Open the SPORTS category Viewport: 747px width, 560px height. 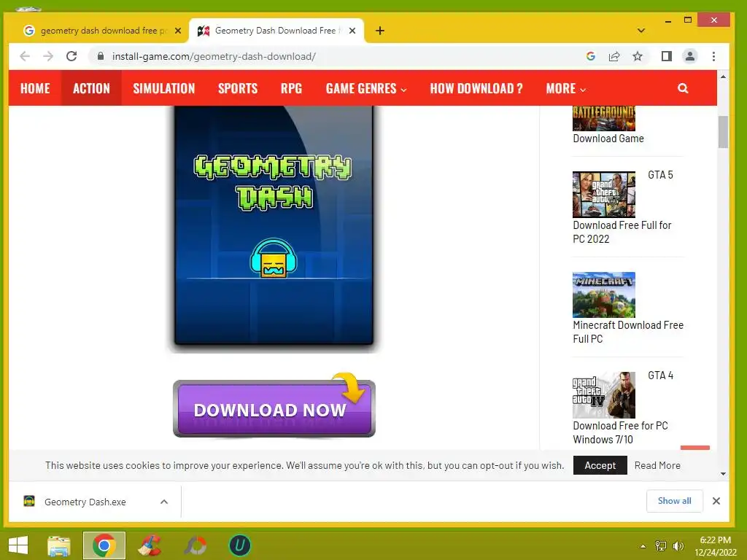(238, 88)
